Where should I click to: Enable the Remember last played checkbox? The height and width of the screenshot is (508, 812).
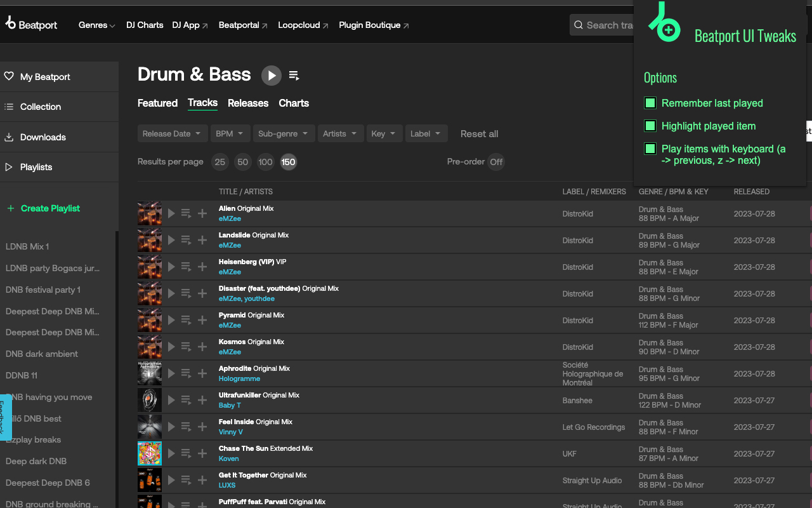650,102
